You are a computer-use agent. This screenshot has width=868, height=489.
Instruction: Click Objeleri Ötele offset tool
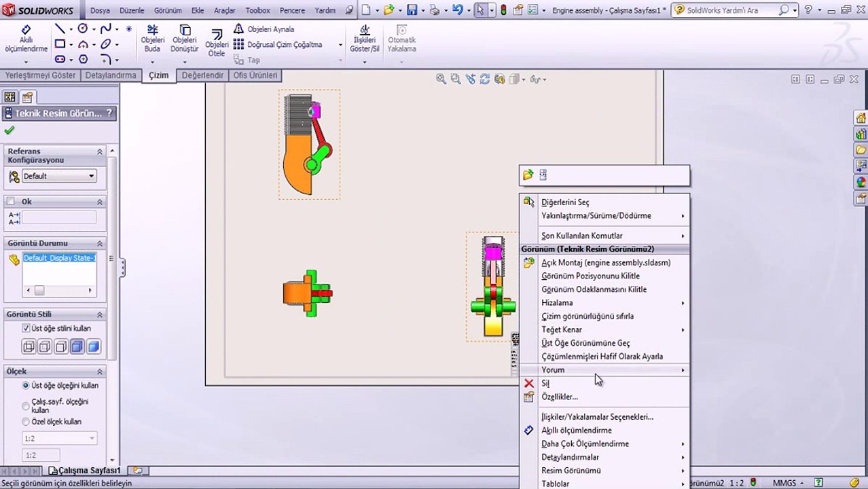pyautogui.click(x=217, y=42)
